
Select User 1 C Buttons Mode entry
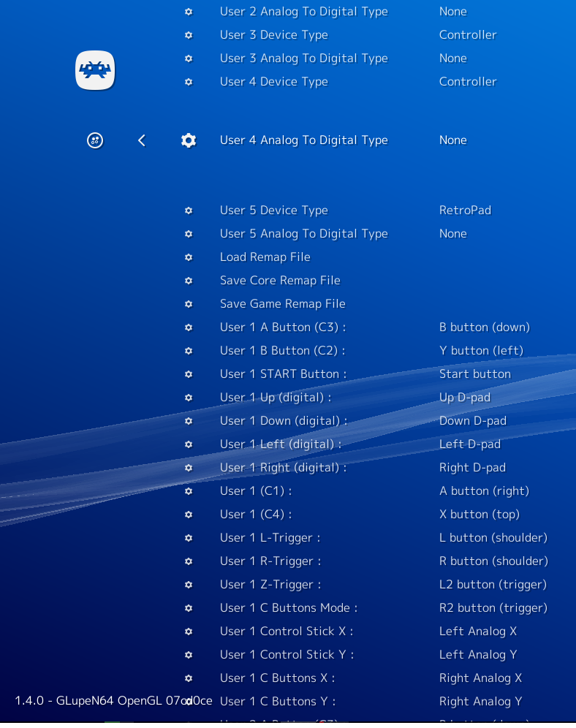tap(288, 608)
